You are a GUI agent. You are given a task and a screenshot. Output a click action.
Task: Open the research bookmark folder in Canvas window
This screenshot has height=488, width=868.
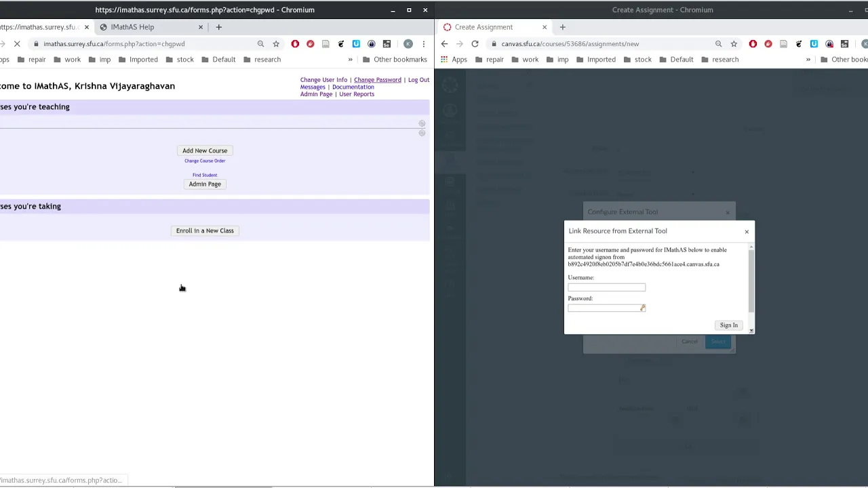coord(719,60)
